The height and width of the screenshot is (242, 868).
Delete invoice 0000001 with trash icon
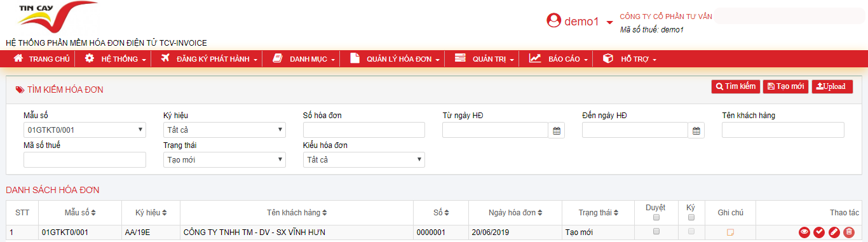click(x=848, y=232)
